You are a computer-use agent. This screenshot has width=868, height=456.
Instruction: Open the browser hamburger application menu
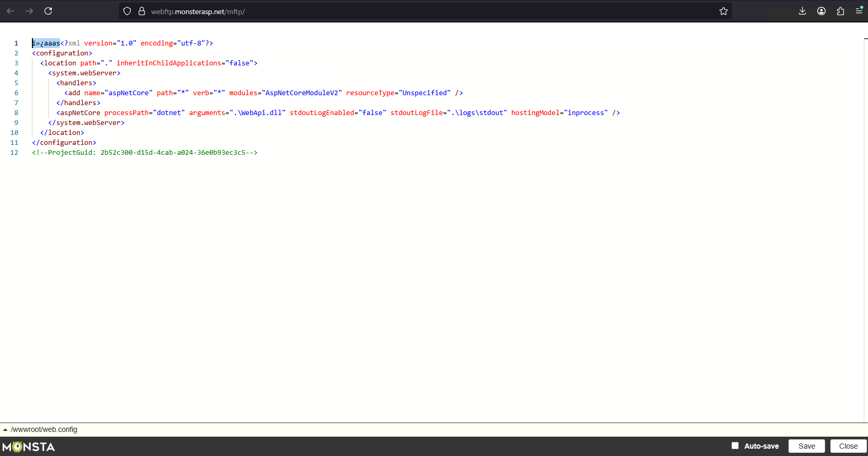[x=859, y=11]
